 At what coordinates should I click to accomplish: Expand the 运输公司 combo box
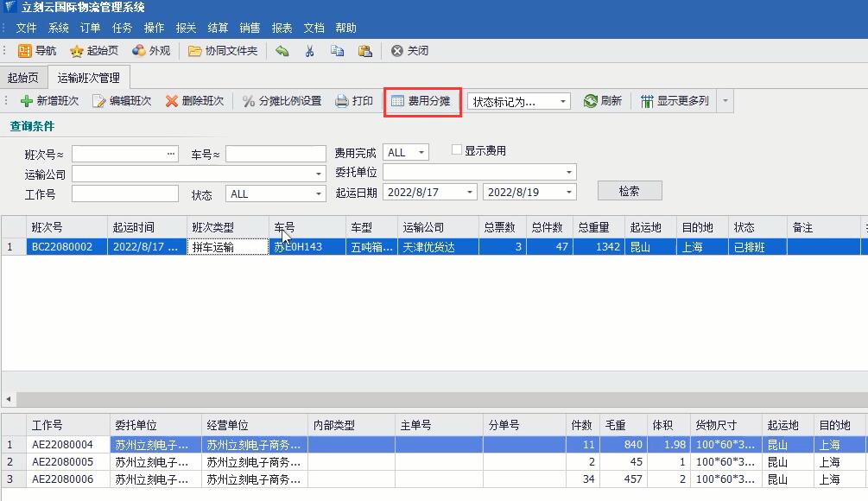[319, 174]
